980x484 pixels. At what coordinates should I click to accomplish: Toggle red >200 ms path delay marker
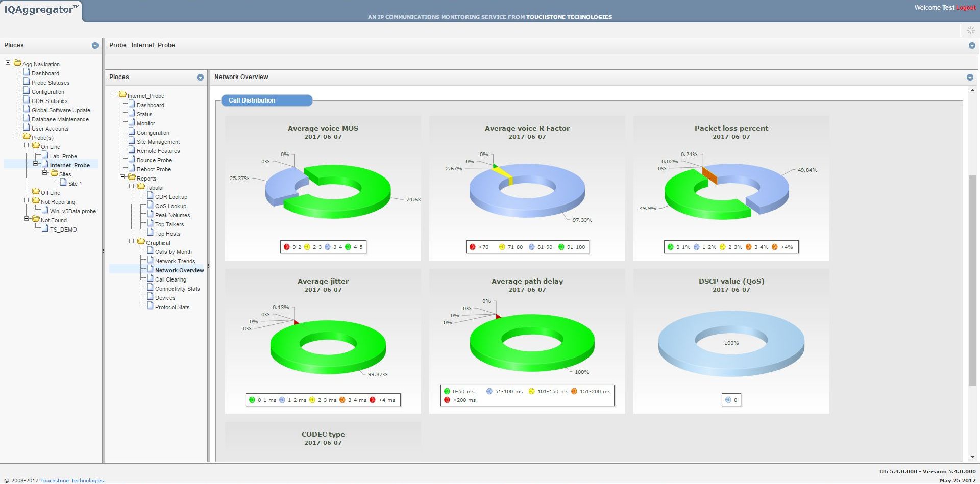447,400
